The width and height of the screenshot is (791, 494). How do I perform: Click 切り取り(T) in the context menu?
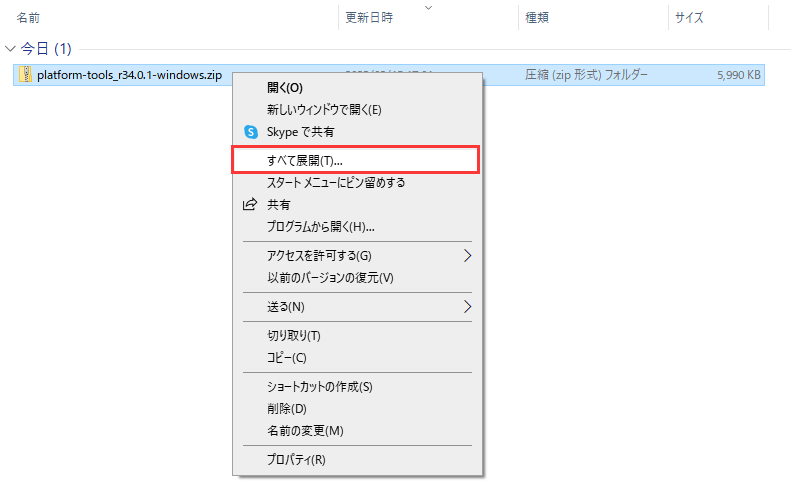coord(294,335)
